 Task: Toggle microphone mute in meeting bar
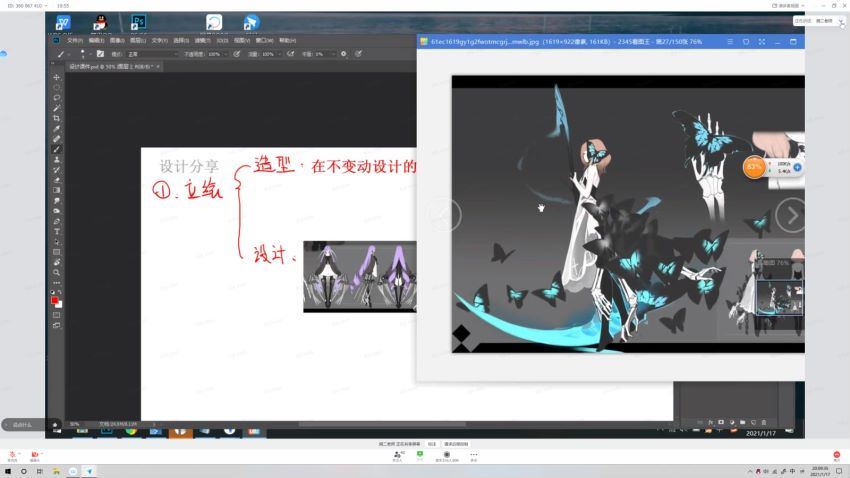[x=12, y=455]
